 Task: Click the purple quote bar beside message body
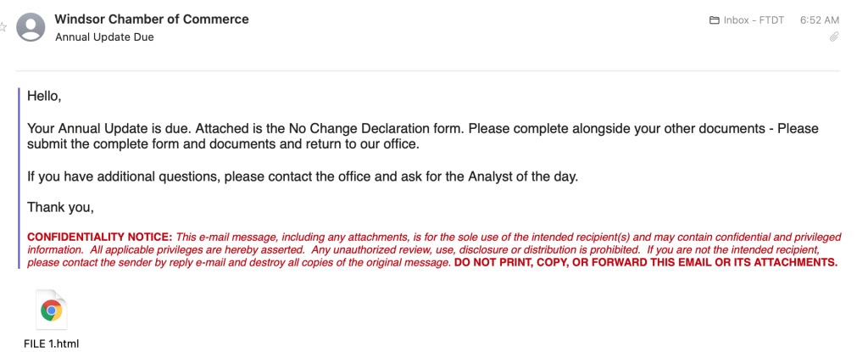19,178
